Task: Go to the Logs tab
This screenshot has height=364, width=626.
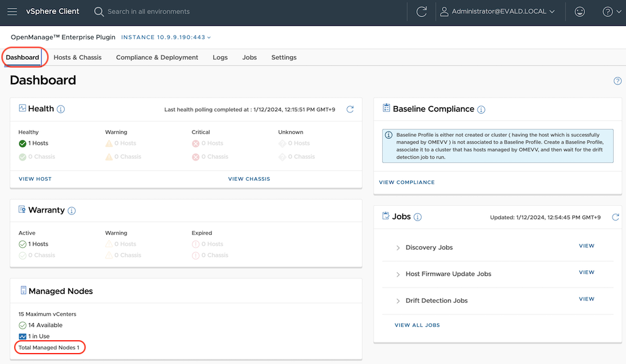Action: [x=220, y=57]
